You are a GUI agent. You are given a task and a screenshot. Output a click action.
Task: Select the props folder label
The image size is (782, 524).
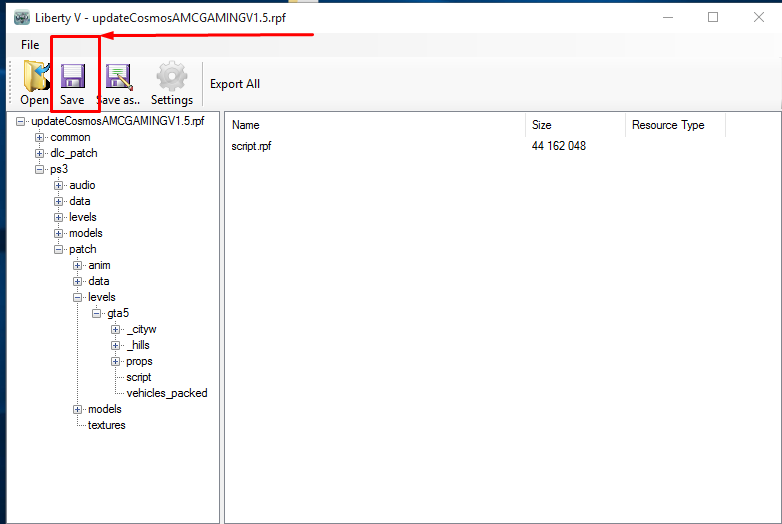[x=139, y=361]
